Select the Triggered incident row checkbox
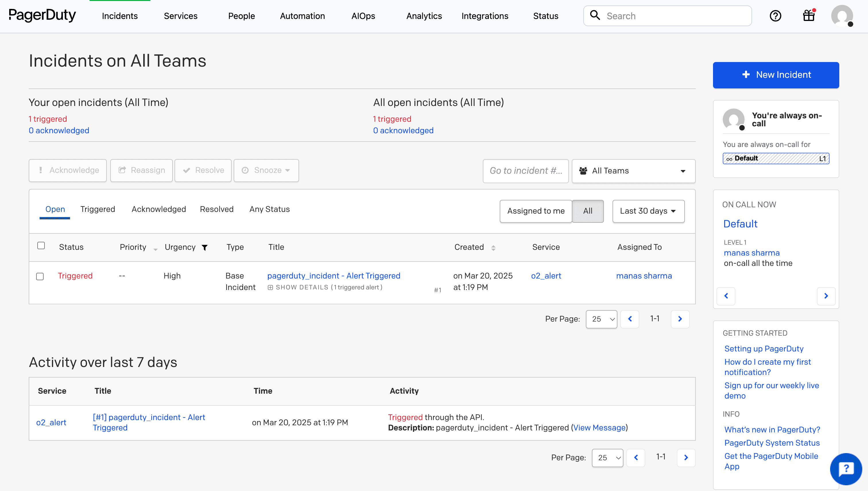 tap(40, 277)
